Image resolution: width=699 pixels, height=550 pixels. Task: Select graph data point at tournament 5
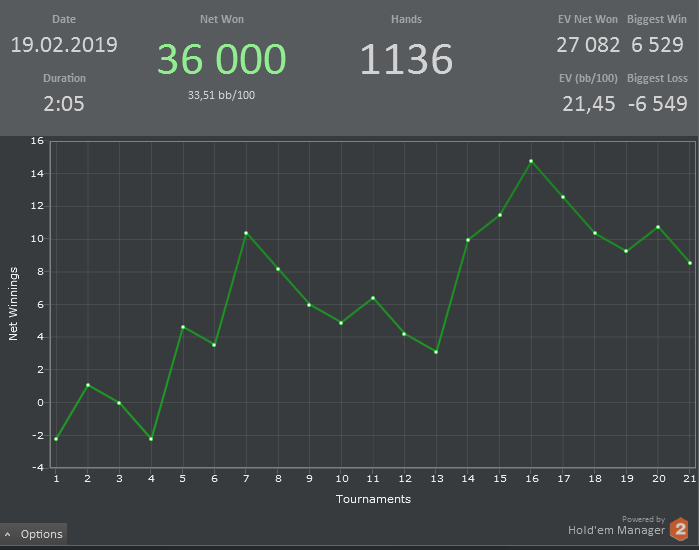(x=183, y=327)
